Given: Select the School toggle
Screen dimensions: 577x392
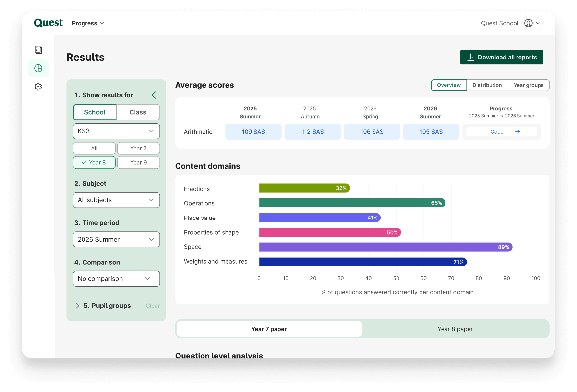Looking at the screenshot, I should 95,112.
